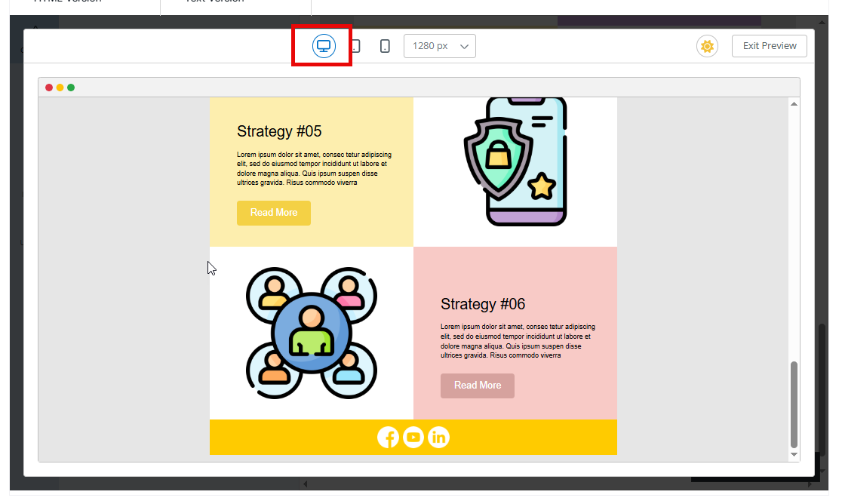Screen dimensions: 842x504
Task: Click the red dot in browser mockup
Action: click(49, 88)
